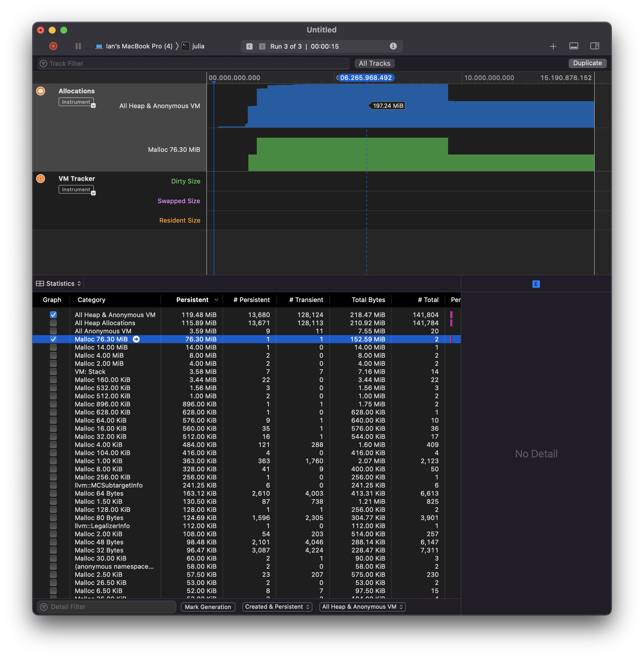Image resolution: width=644 pixels, height=658 pixels.
Task: Click the pause button in the toolbar
Action: (x=77, y=47)
